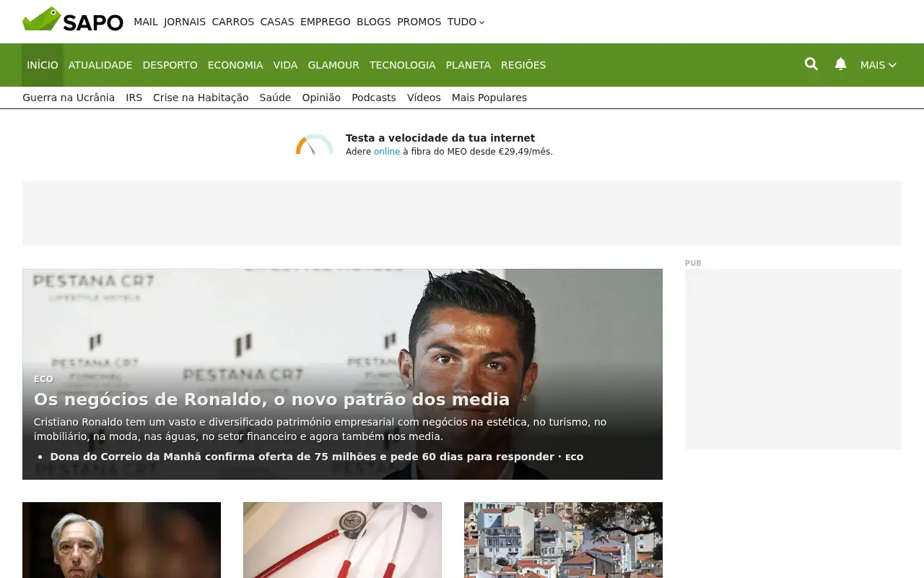The image size is (924, 578).
Task: Open the stethoscope article thumbnail
Action: point(342,540)
